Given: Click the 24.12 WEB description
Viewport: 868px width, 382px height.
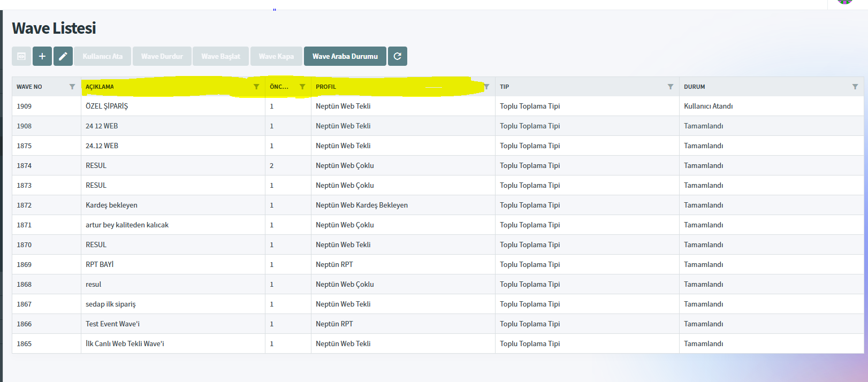Looking at the screenshot, I should [102, 146].
